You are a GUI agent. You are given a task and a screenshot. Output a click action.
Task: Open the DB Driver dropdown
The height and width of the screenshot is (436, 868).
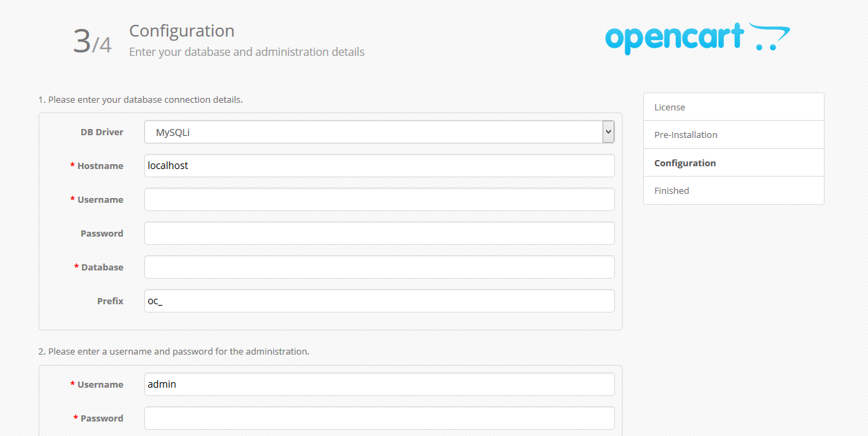[379, 132]
